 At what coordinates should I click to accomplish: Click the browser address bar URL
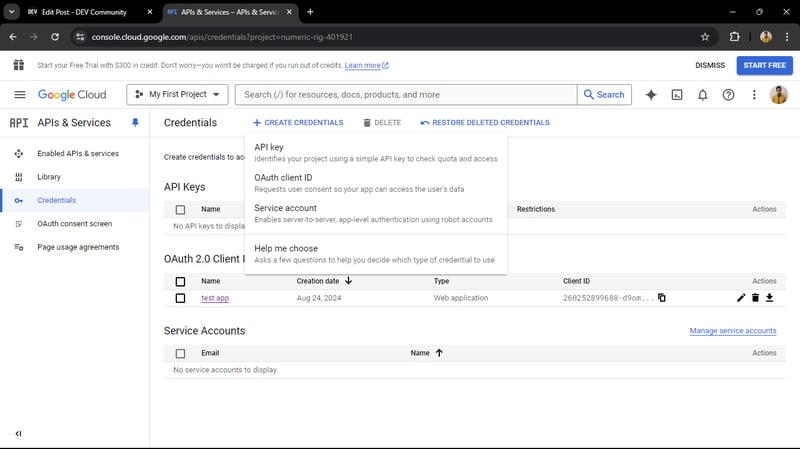click(222, 37)
